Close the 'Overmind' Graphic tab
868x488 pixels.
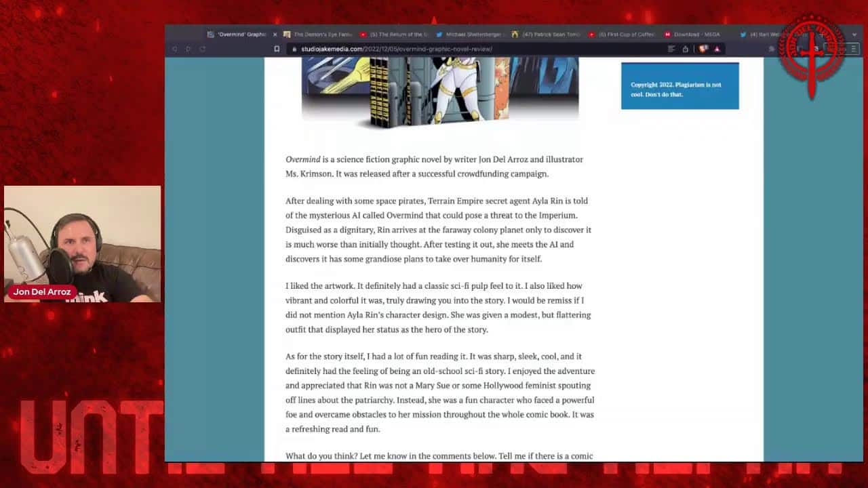pyautogui.click(x=275, y=35)
